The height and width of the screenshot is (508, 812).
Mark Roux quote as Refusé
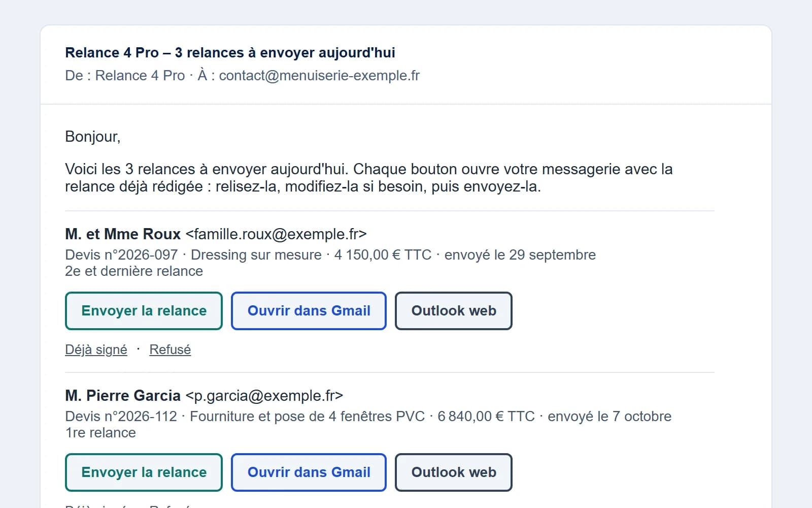pyautogui.click(x=170, y=350)
